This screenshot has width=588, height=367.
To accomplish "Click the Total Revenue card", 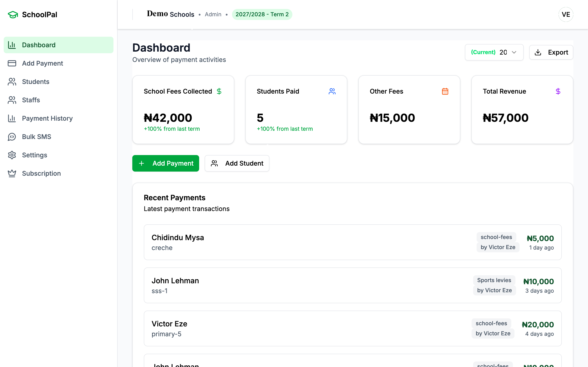I will pos(522,110).
